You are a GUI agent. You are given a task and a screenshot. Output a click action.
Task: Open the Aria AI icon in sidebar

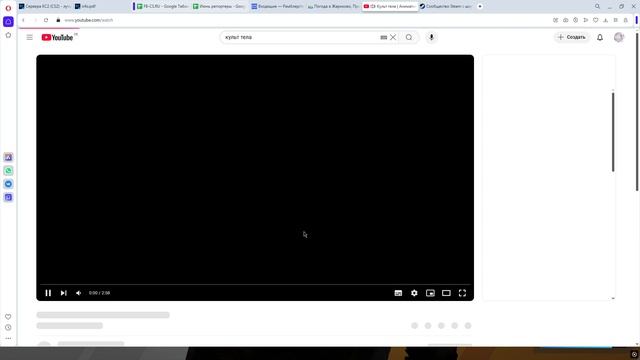(8, 157)
